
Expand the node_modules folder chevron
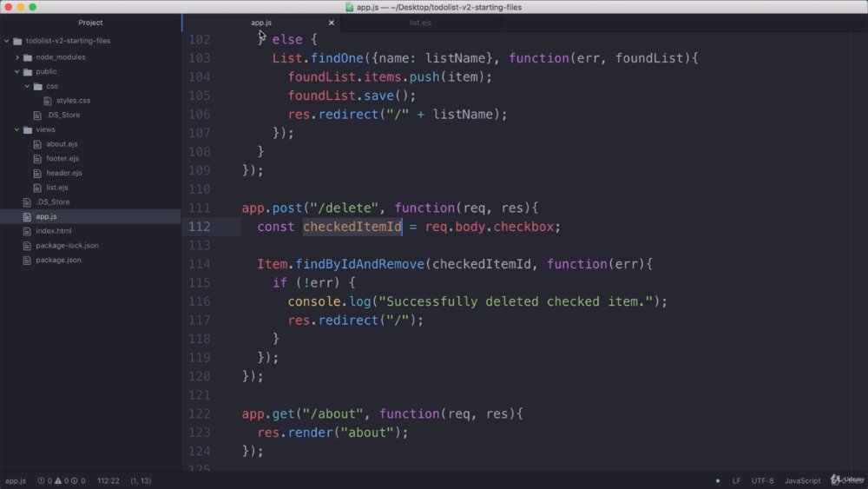point(17,57)
